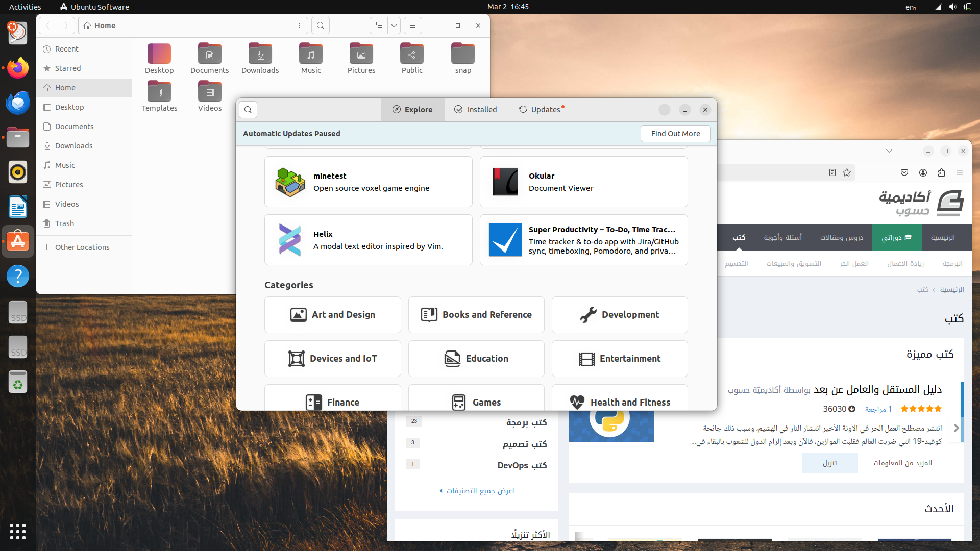Switch to the Installed tab
Screen dimensions: 980x551
click(475, 110)
